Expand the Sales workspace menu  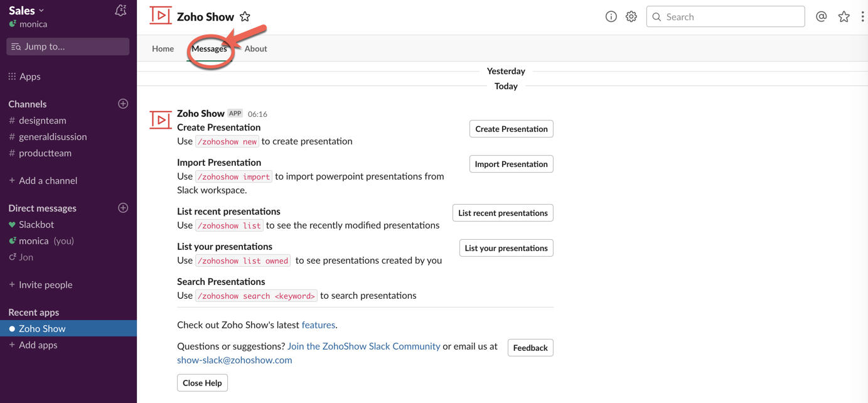(26, 10)
